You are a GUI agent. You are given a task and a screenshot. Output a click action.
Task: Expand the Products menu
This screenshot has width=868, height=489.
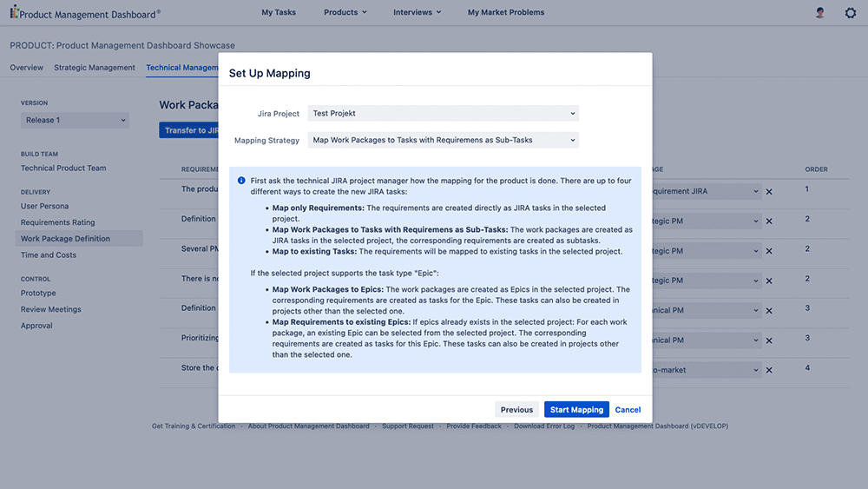[345, 12]
